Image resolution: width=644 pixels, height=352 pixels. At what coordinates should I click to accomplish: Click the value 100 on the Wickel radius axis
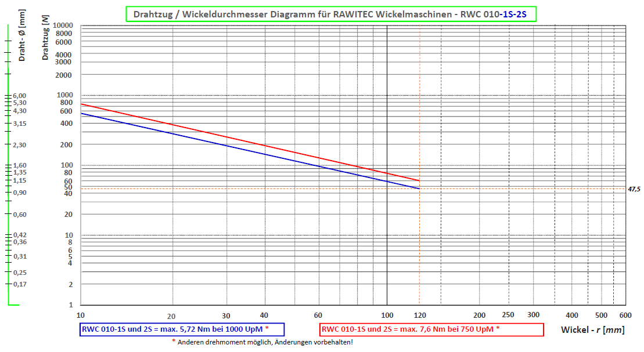click(x=387, y=315)
